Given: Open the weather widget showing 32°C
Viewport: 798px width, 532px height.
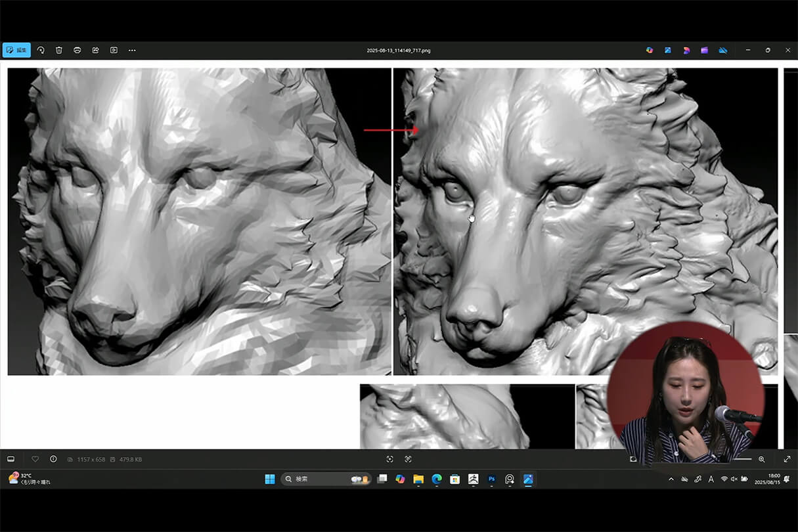Looking at the screenshot, I should pyautogui.click(x=29, y=479).
